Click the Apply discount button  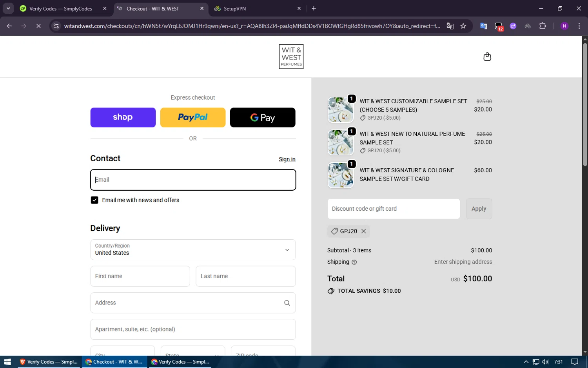479,209
